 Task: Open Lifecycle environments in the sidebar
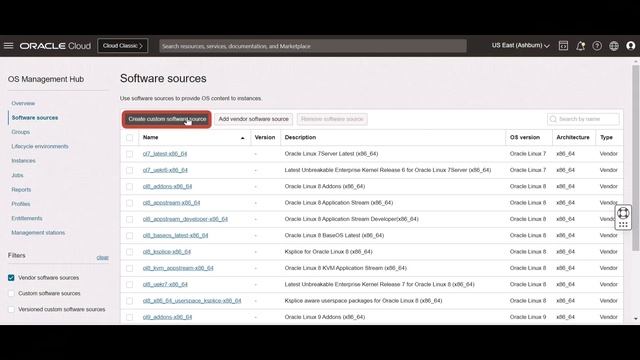click(40, 146)
